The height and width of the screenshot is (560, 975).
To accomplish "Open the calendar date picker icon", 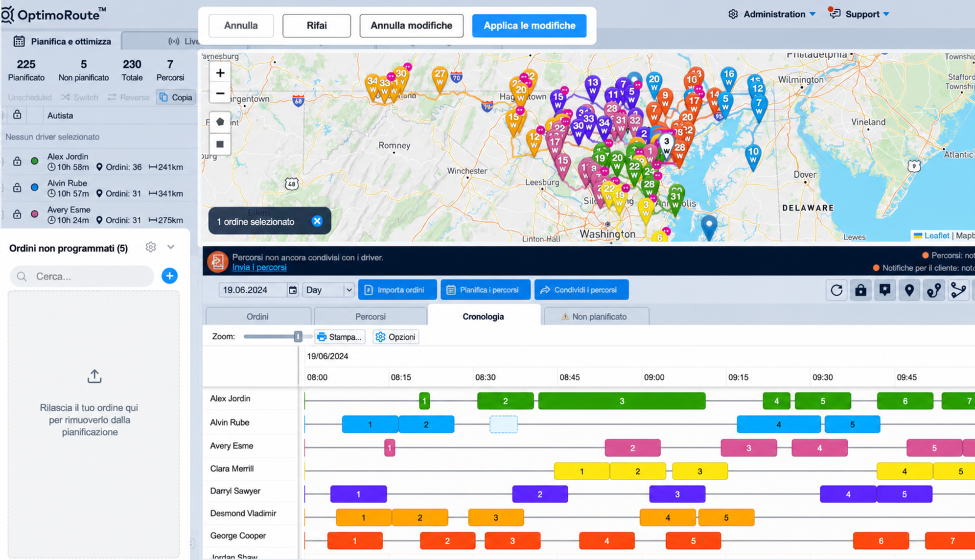I will click(x=293, y=290).
